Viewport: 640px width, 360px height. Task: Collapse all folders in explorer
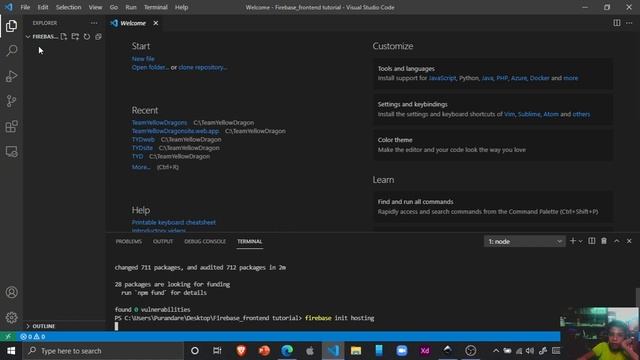(x=98, y=37)
